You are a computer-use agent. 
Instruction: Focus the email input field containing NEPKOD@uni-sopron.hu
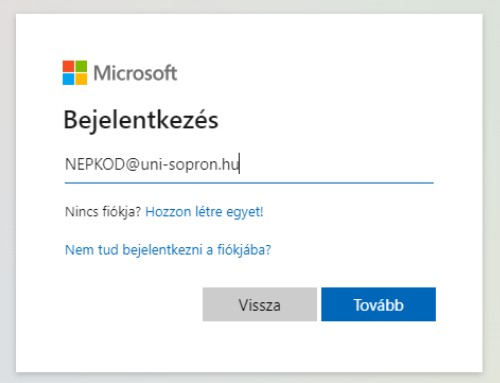(249, 165)
